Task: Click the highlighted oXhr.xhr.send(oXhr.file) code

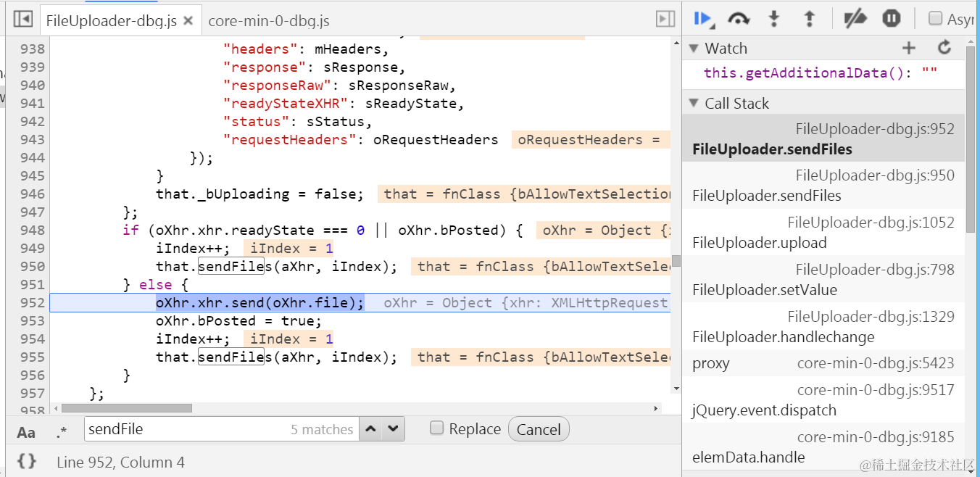Action: 259,302
